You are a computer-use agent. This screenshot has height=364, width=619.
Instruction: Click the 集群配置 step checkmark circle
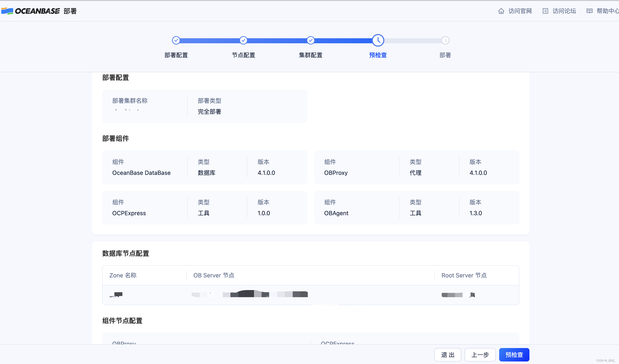tap(311, 40)
